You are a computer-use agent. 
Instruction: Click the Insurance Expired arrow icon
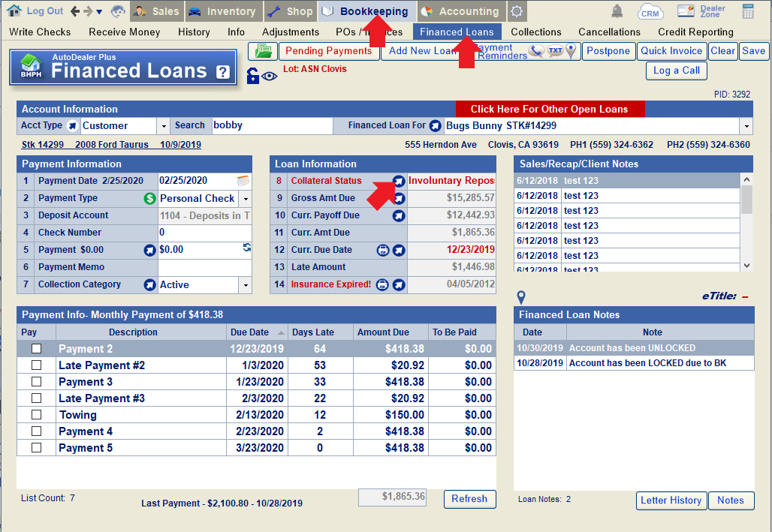click(x=399, y=285)
